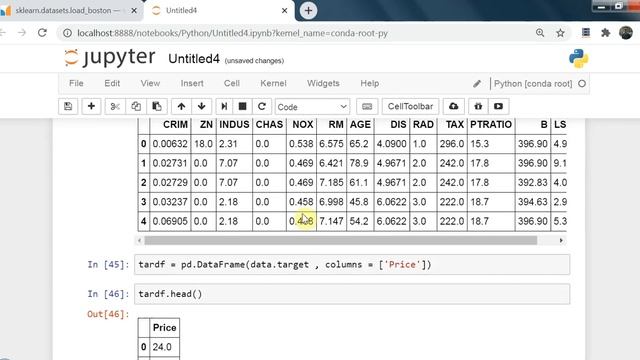Open the File menu
The image size is (640, 360).
click(x=76, y=83)
